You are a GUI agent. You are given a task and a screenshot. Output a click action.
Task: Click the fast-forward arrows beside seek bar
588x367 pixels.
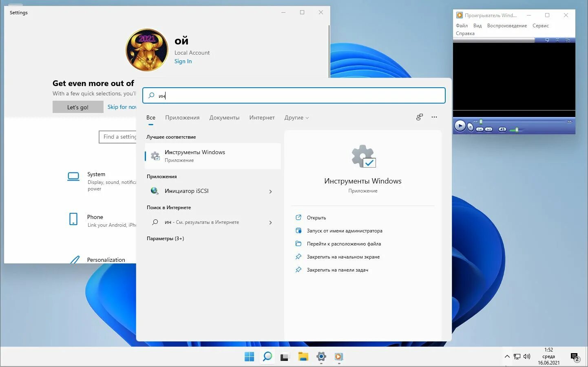coord(570,122)
